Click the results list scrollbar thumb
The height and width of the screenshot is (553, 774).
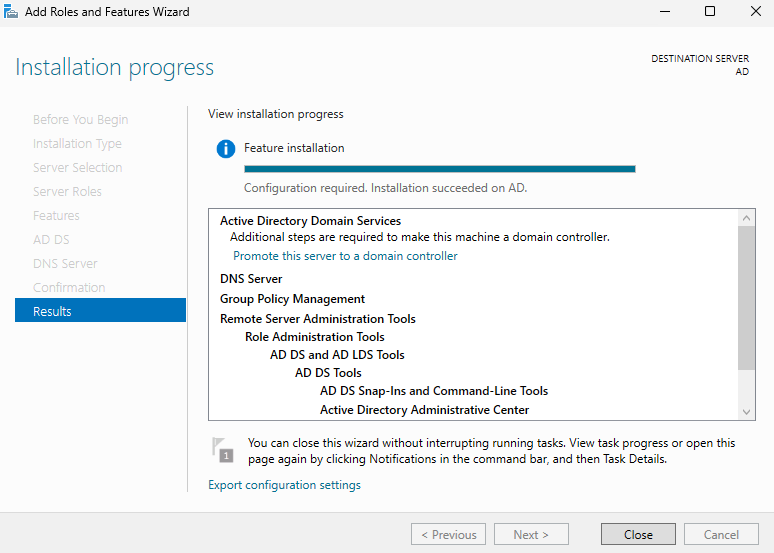(747, 298)
